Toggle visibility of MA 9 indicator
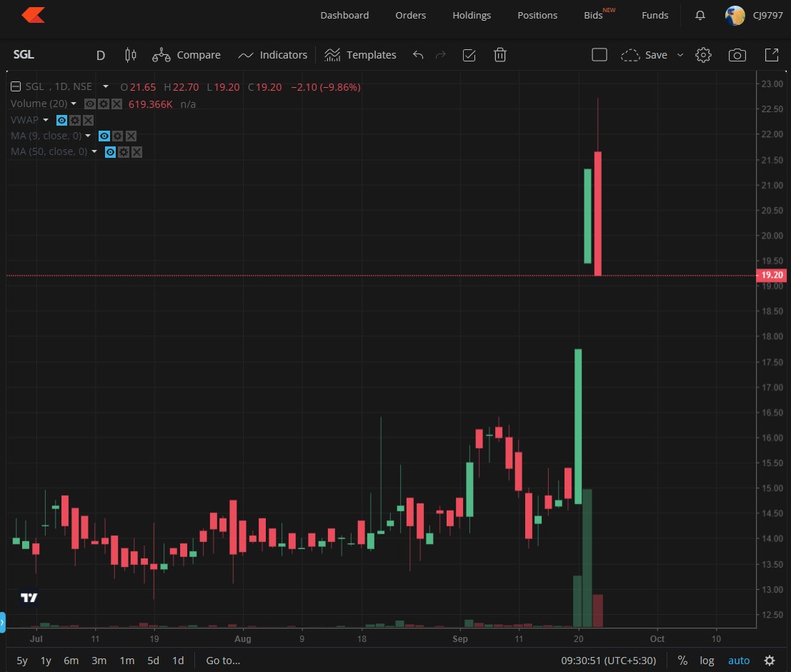The image size is (791, 672). [x=104, y=136]
